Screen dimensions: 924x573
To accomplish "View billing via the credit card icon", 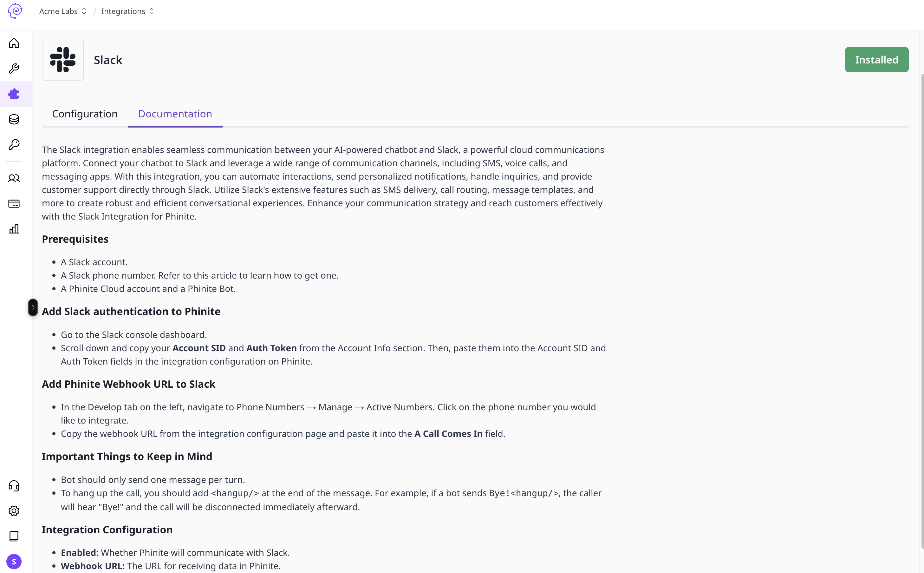I will [14, 203].
